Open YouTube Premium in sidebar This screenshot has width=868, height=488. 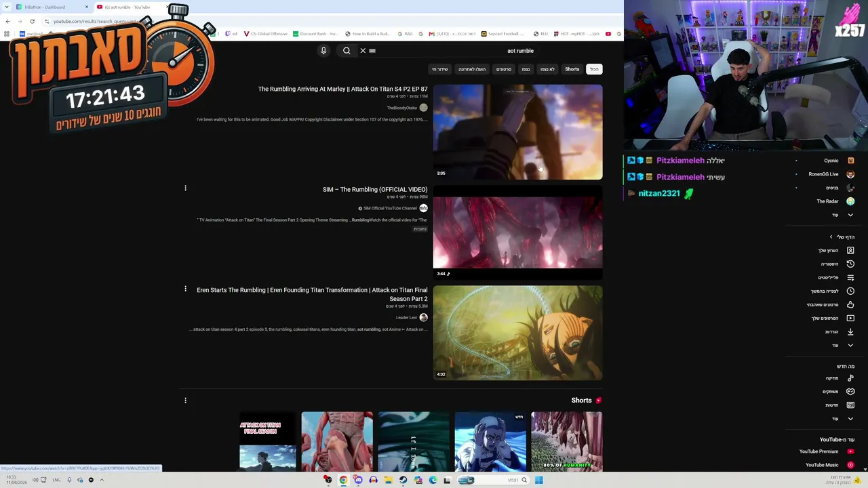(826, 451)
